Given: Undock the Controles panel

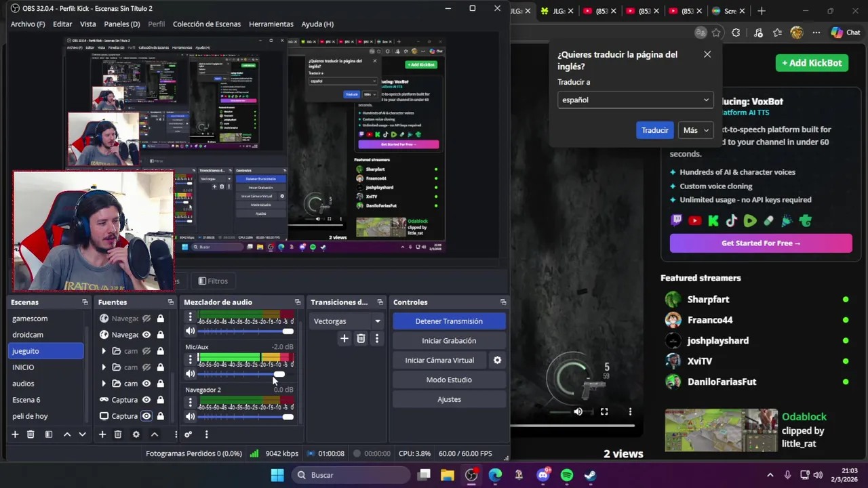Looking at the screenshot, I should 503,302.
